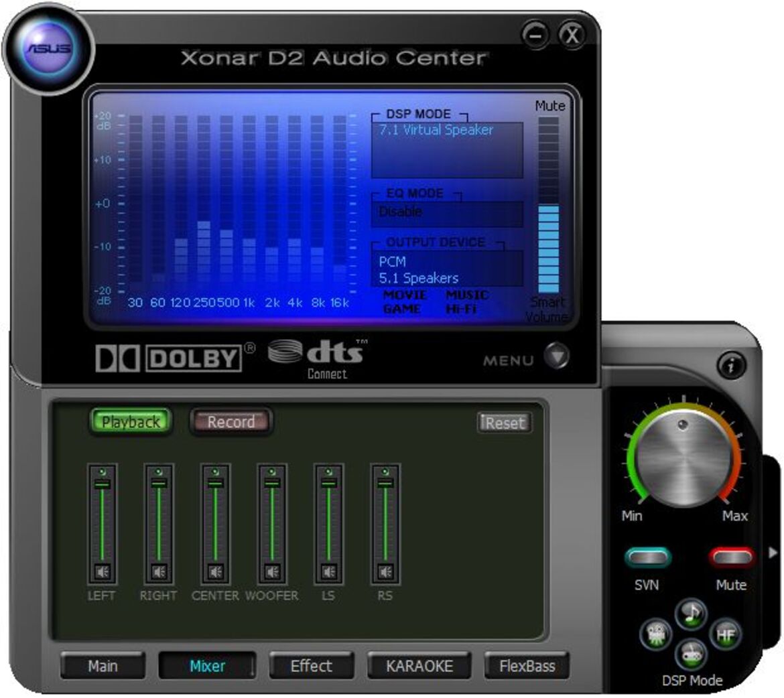The height and width of the screenshot is (698, 784).
Task: Select the Music DSP mode icon
Action: pyautogui.click(x=691, y=613)
